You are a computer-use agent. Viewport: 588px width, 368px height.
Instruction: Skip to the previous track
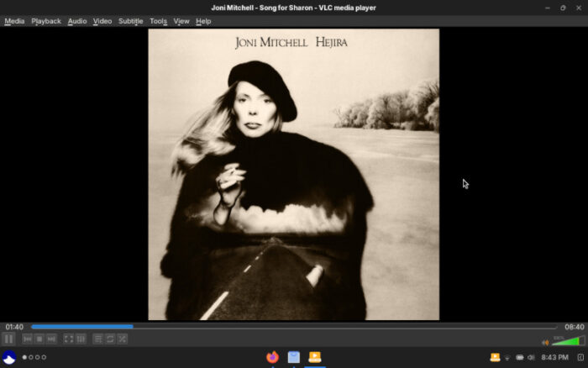(28, 339)
